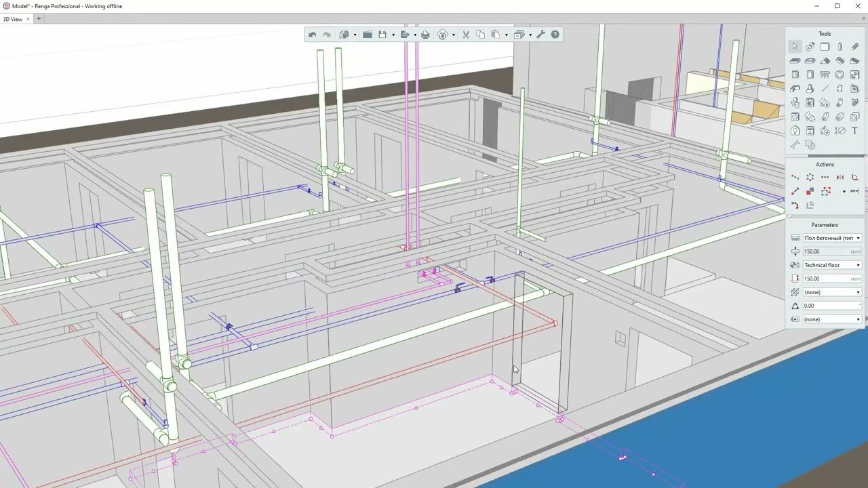
Task: Choose the Room tool (house with bulb icon)
Action: coord(795,131)
